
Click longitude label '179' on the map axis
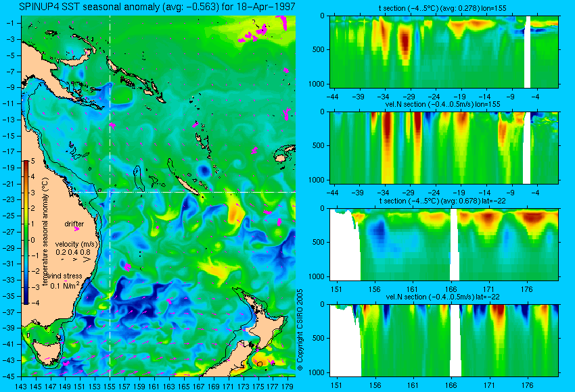click(287, 386)
